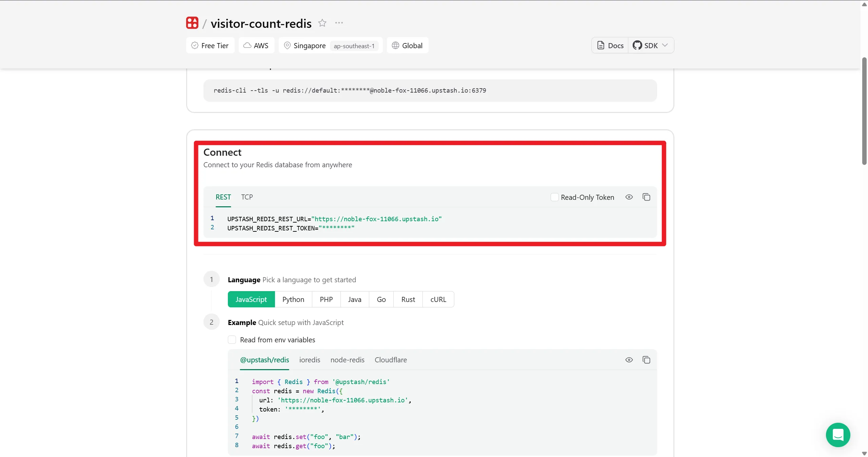The height and width of the screenshot is (457, 868).
Task: Star the visitor-count-redis database
Action: pyautogui.click(x=322, y=23)
